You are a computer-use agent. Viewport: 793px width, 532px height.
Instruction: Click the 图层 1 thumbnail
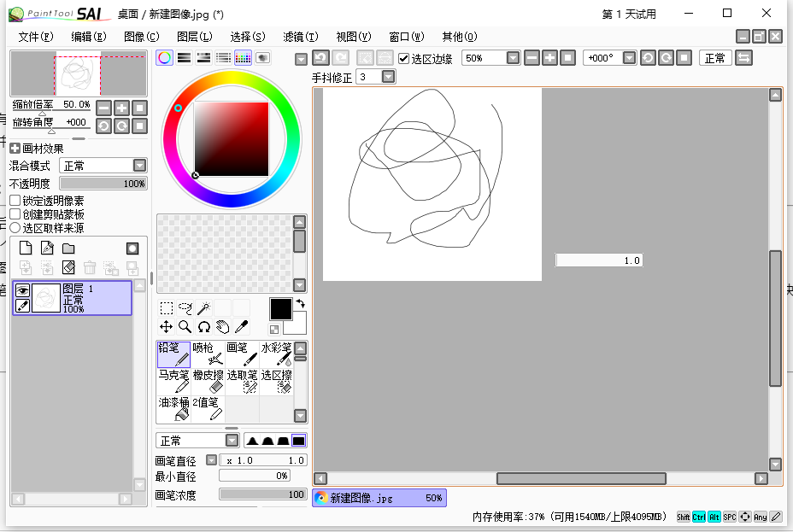(46, 298)
